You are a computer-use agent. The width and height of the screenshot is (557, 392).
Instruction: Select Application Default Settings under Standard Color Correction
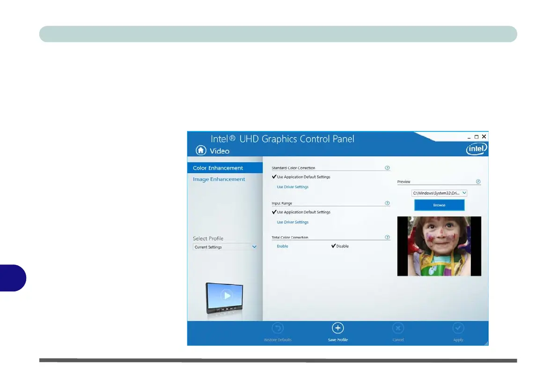point(301,177)
